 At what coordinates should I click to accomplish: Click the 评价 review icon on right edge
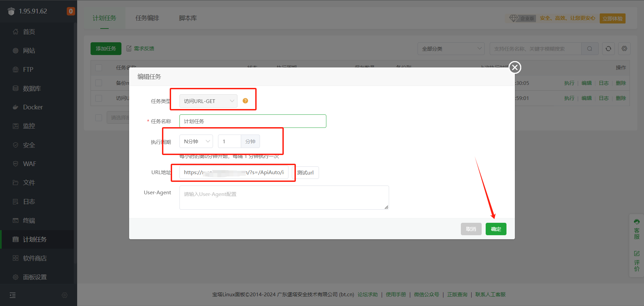tap(636, 254)
